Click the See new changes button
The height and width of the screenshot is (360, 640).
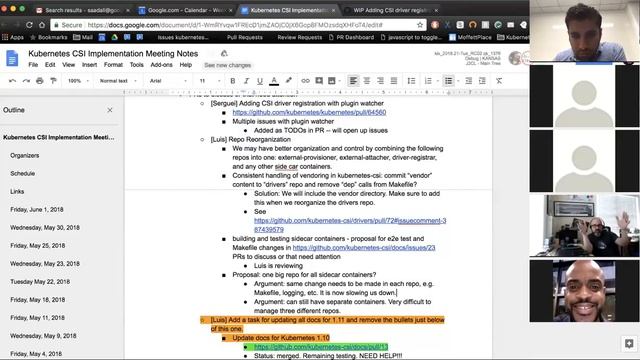point(227,65)
